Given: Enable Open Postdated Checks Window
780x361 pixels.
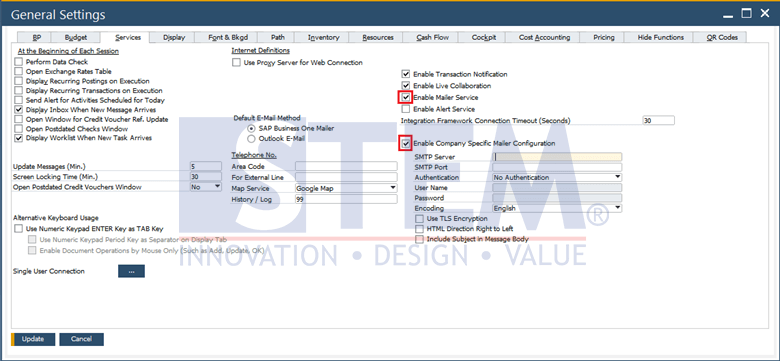Looking at the screenshot, I should [19, 129].
